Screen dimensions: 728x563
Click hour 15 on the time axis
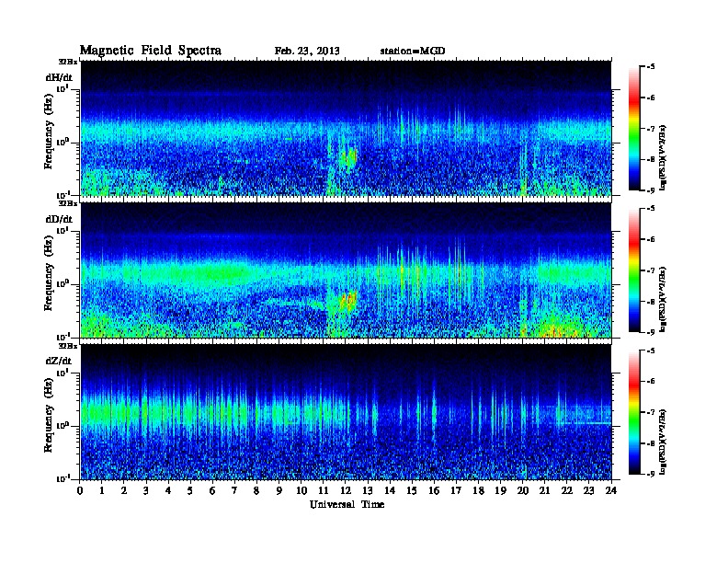coord(412,490)
